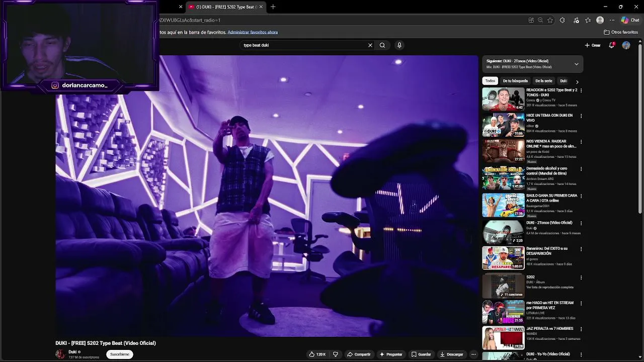Open Copilot Chat in the browser toolbar
Viewport: 644px width, 362px height.
point(630,20)
